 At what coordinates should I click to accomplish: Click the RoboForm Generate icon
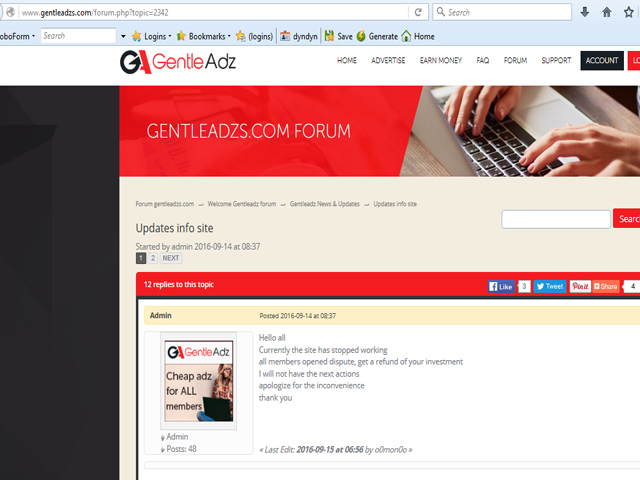(361, 36)
